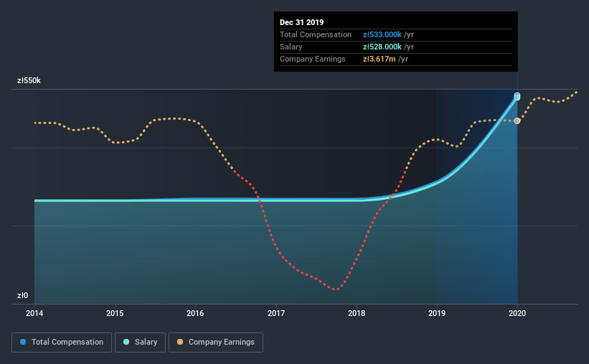Click the Total Compensation data point at 2020
Image resolution: width=589 pixels, height=364 pixels.
[517, 95]
